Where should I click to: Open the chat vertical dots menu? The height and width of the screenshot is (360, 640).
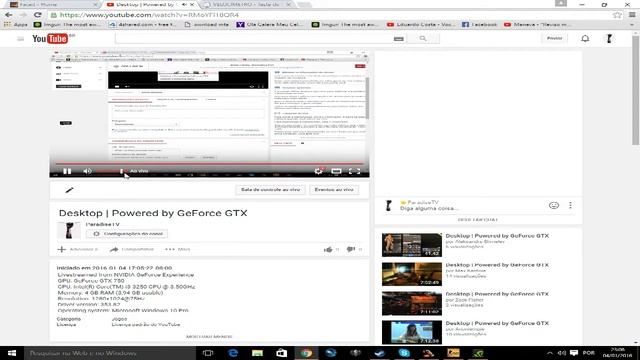tap(570, 205)
